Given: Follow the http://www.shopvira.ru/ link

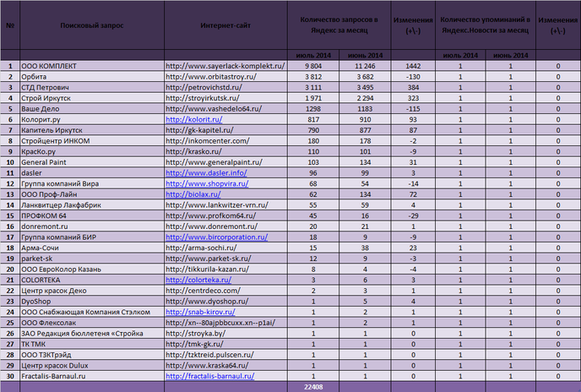Looking at the screenshot, I should coord(207,183).
